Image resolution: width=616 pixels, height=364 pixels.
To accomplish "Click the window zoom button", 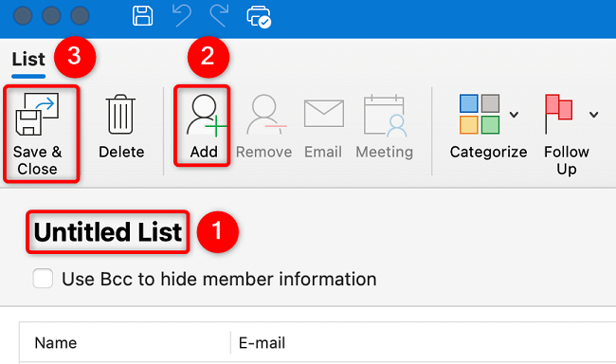I will (80, 16).
